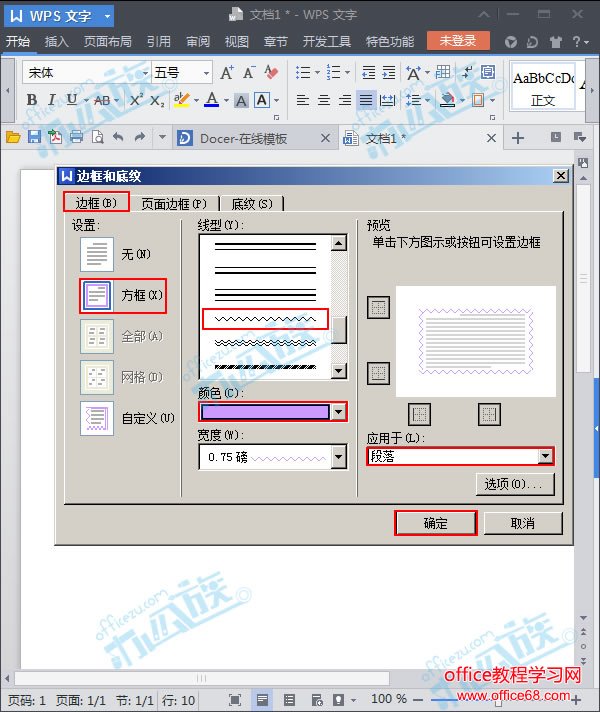Screen dimensions: 600x712
Task: Increase font size with A+ icon
Action: pyautogui.click(x=227, y=72)
